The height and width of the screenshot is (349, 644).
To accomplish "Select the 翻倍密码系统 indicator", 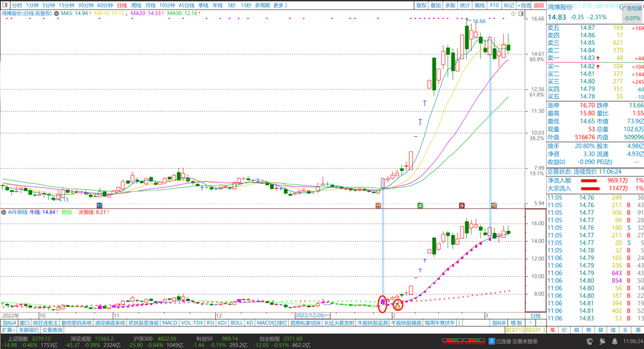I will (76, 323).
